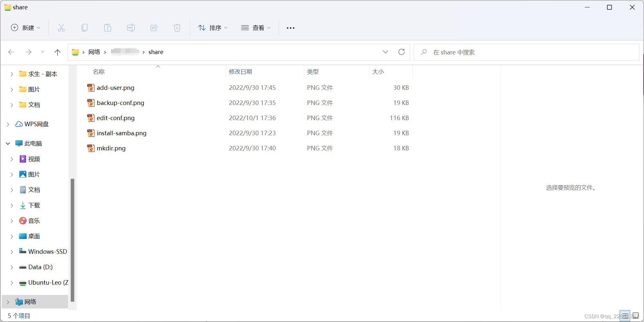644x322 pixels.
Task: Click the sidebar vertical scrollbar
Action: (72, 240)
